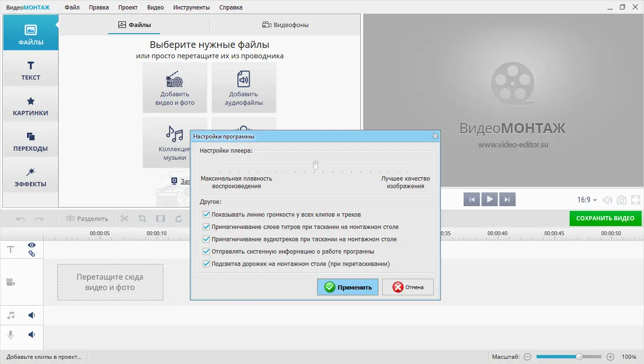The image size is (644, 364).
Task: Zoom in timeline with plus icon
Action: (x=610, y=357)
